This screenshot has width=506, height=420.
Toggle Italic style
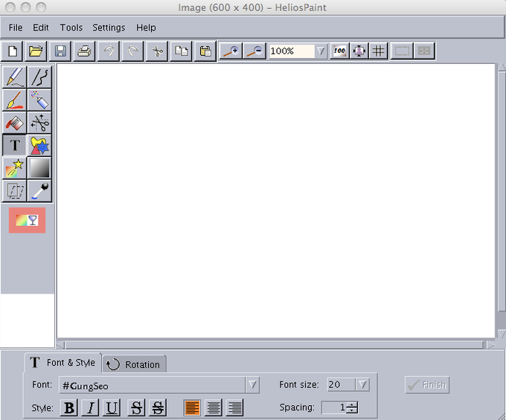click(x=90, y=407)
